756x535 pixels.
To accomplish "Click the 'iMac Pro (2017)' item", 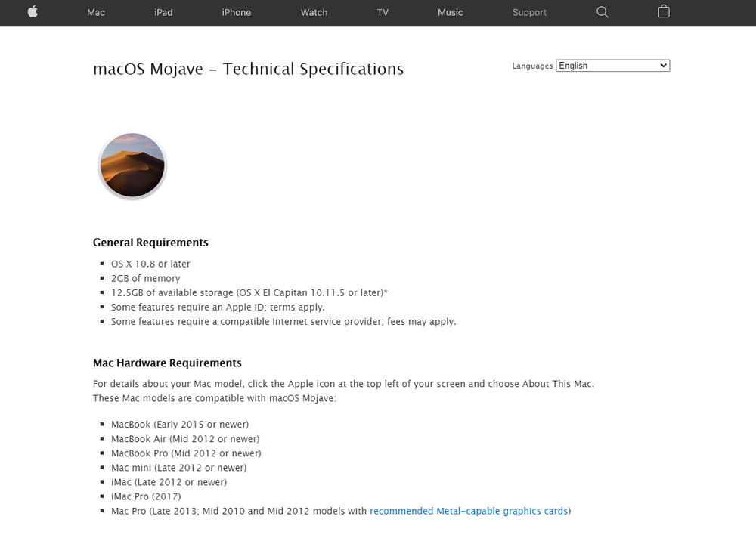I will coord(146,497).
